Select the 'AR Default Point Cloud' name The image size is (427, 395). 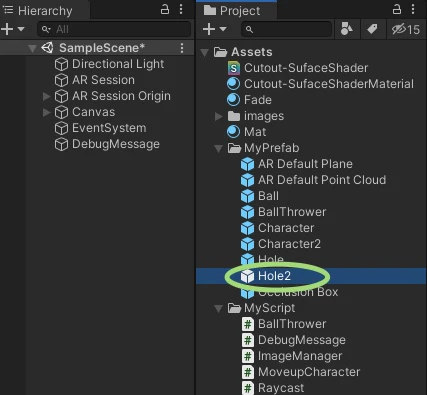pos(322,180)
